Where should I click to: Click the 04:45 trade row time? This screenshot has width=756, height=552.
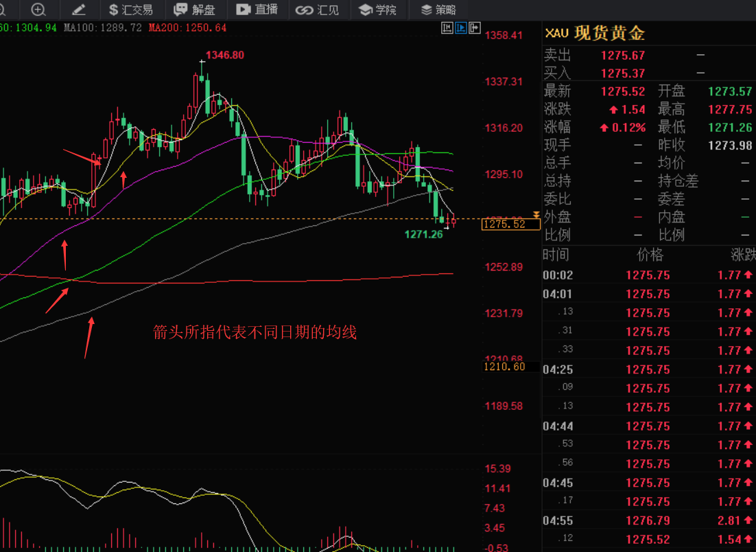(x=558, y=483)
